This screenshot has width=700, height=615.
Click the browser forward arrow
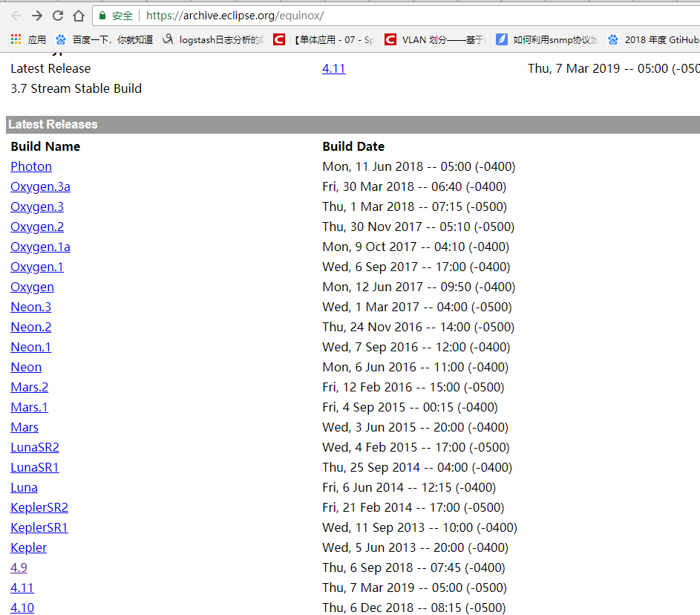[37, 16]
